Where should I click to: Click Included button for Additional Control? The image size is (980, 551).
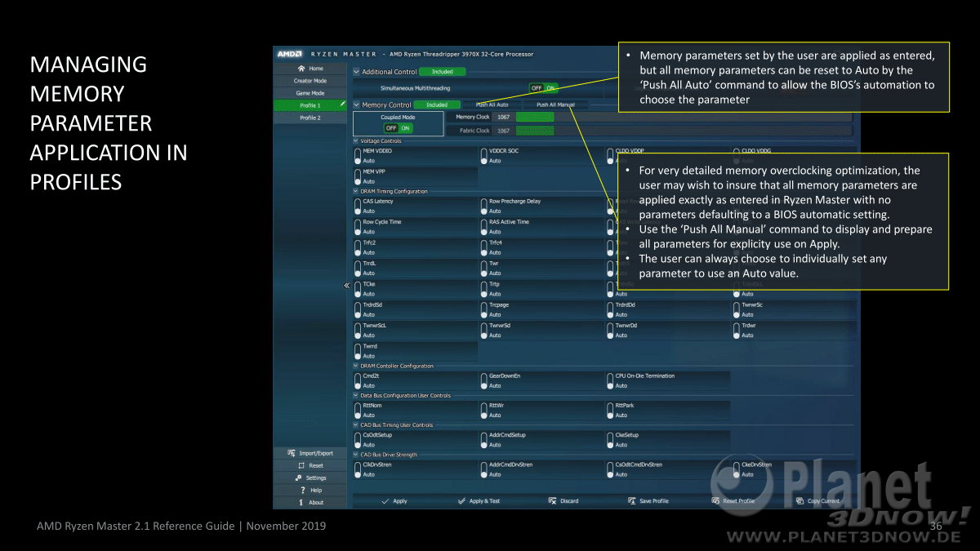click(443, 72)
